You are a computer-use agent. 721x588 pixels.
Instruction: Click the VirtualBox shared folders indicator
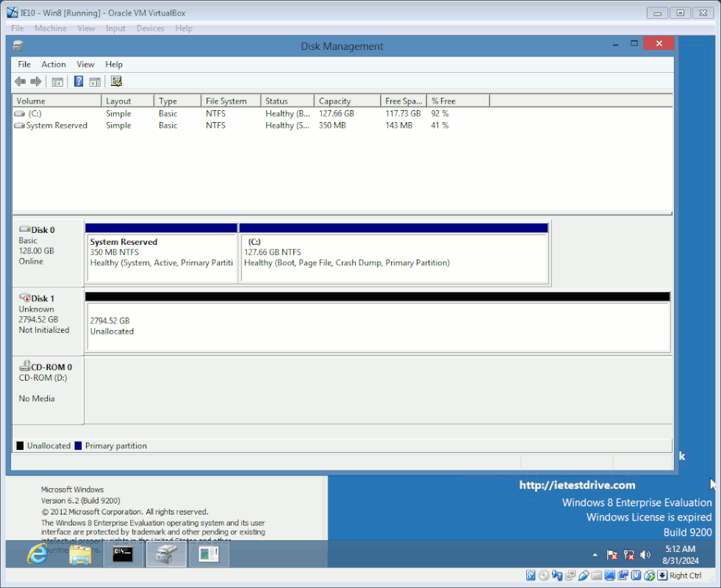[x=597, y=576]
